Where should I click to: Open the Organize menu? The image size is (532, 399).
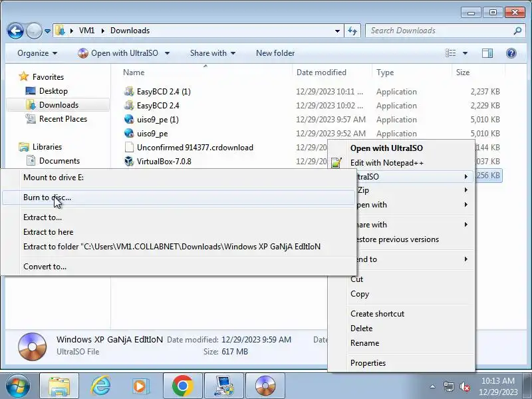pyautogui.click(x=37, y=53)
